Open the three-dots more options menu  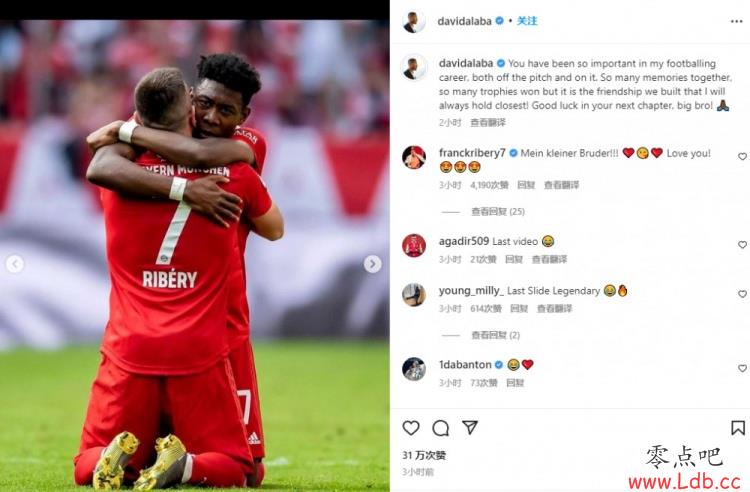pyautogui.click(x=737, y=22)
